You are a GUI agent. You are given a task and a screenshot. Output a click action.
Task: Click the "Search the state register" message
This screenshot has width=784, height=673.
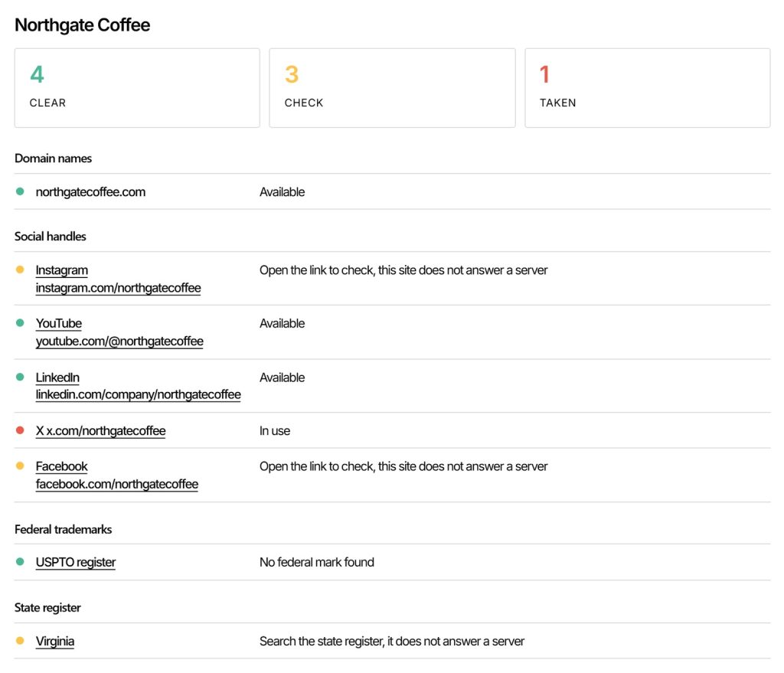(392, 641)
